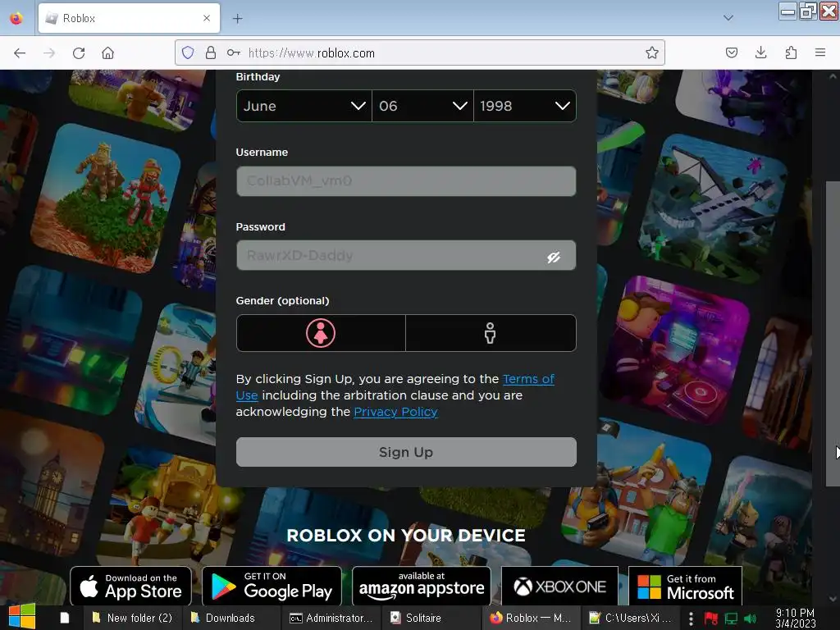Select the male gender option

click(x=491, y=333)
